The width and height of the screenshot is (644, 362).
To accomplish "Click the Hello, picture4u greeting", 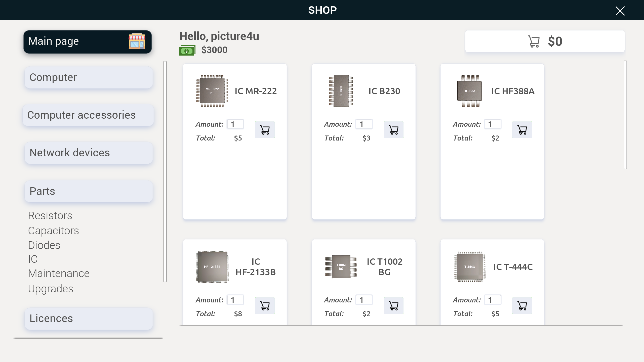I will click(219, 36).
